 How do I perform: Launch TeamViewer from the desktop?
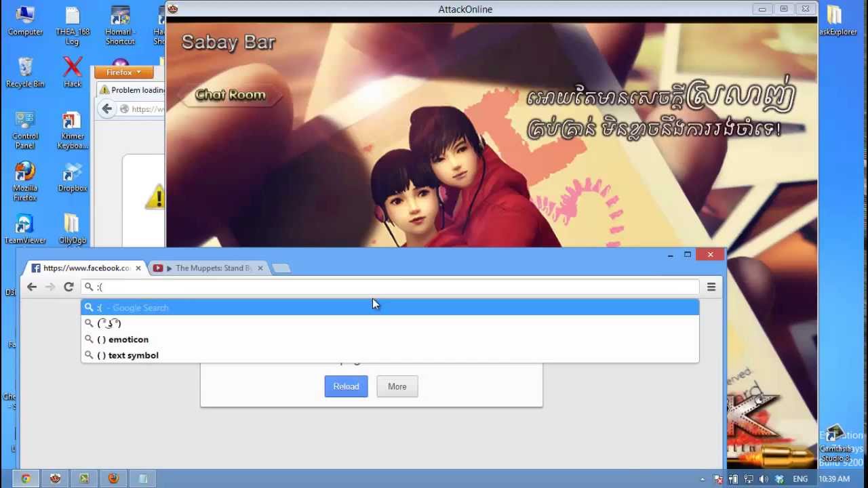(x=25, y=229)
